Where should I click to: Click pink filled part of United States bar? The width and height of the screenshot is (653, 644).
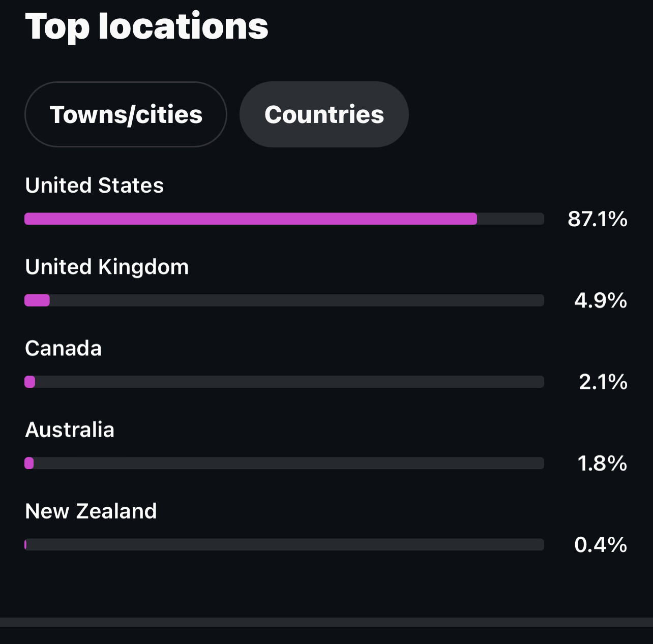click(250, 219)
